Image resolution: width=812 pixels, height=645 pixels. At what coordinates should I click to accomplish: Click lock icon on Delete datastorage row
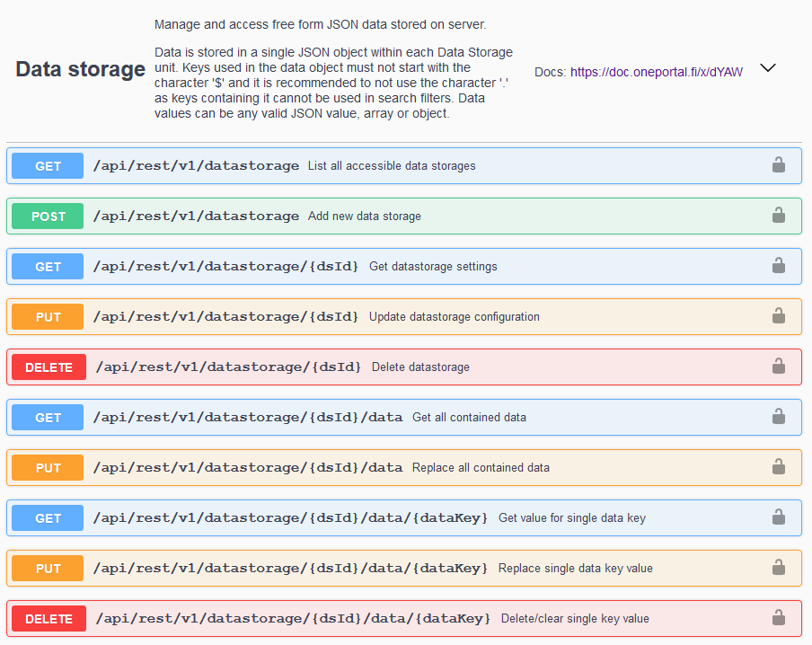(778, 367)
